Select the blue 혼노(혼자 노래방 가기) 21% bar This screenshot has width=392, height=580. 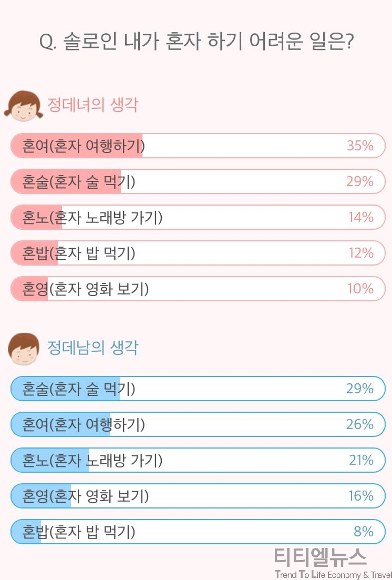point(198,460)
